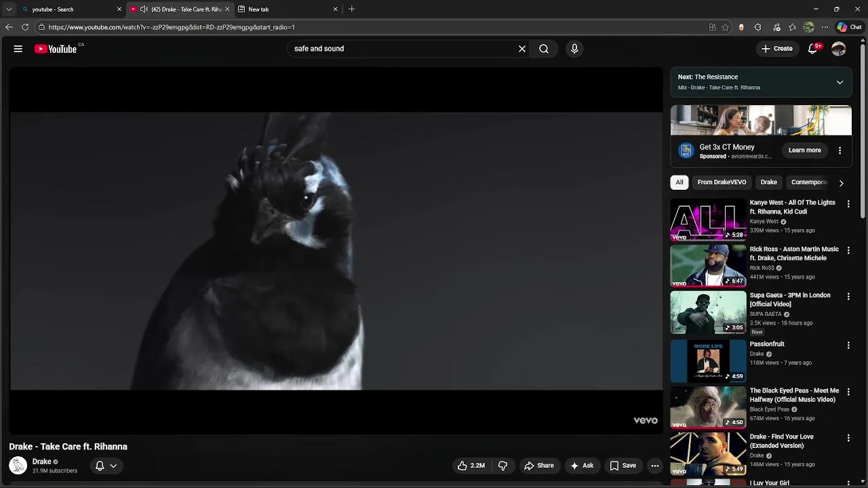Open Copilot Chat button

pyautogui.click(x=849, y=27)
